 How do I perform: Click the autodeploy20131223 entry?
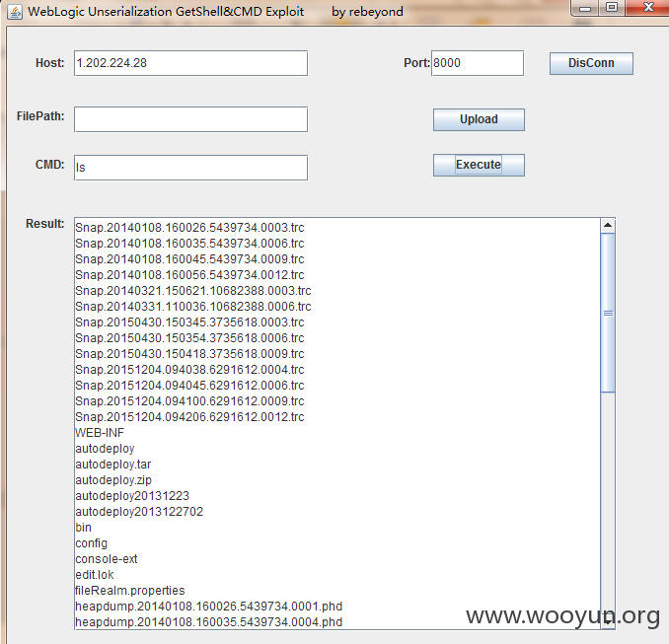132,496
